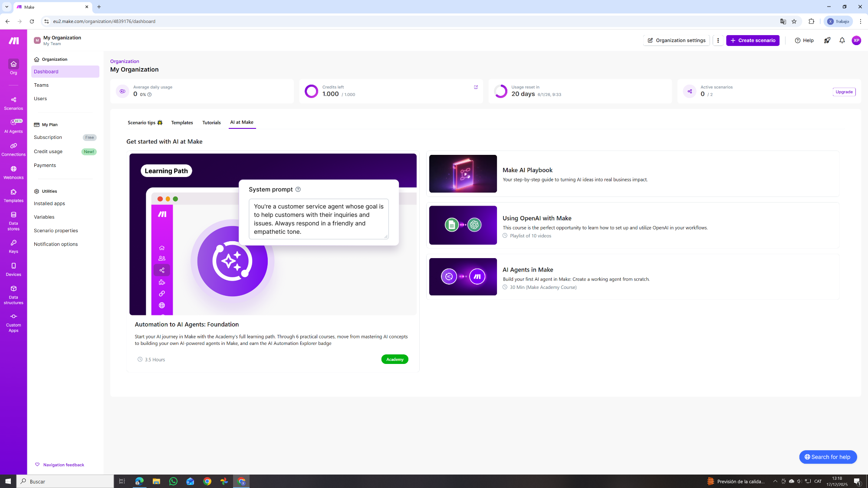Open Scenarios from the left sidebar
This screenshot has width=868, height=488.
[13, 103]
